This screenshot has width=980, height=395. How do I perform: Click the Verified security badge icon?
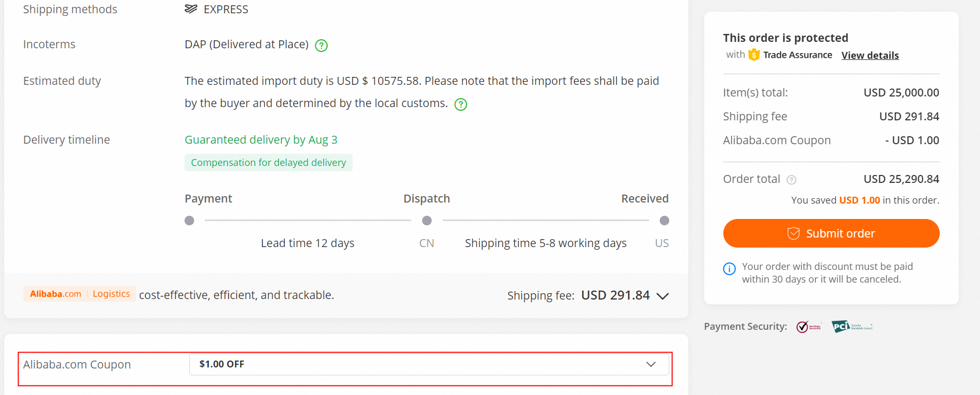[809, 327]
